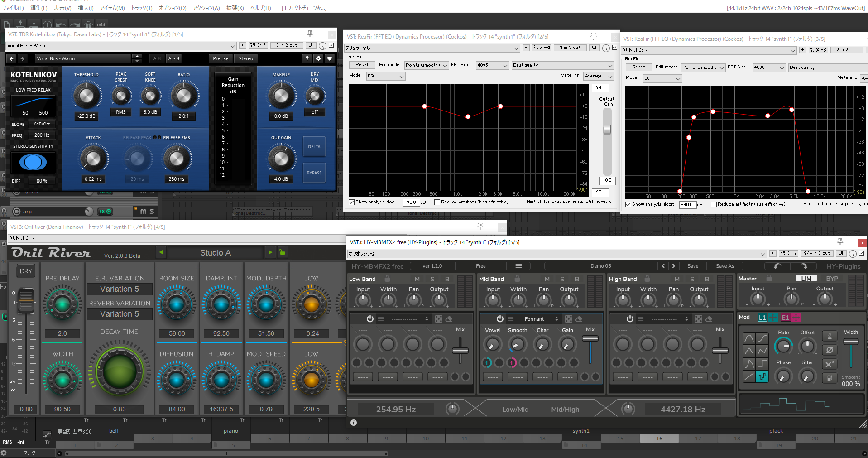The height and width of the screenshot is (458, 868).
Task: Open Kotelnikov REAPER preset dropdown Vocal Bus – Warm
Action: coord(121,46)
